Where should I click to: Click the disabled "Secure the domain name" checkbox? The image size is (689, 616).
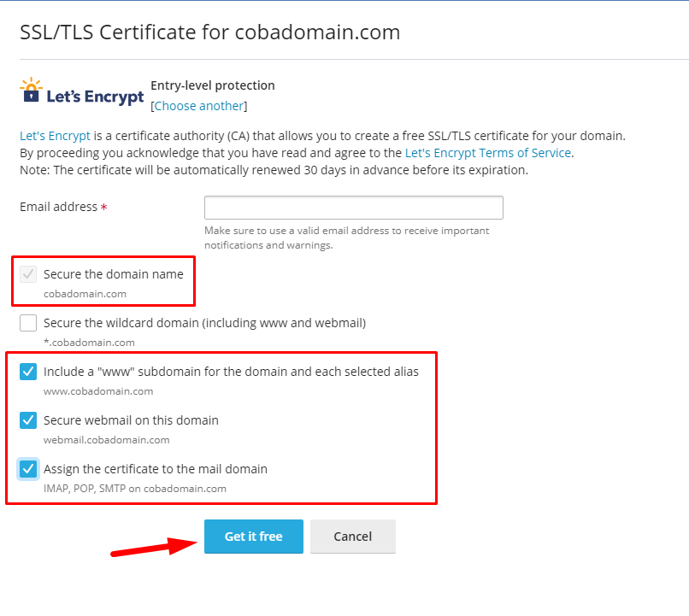29,273
